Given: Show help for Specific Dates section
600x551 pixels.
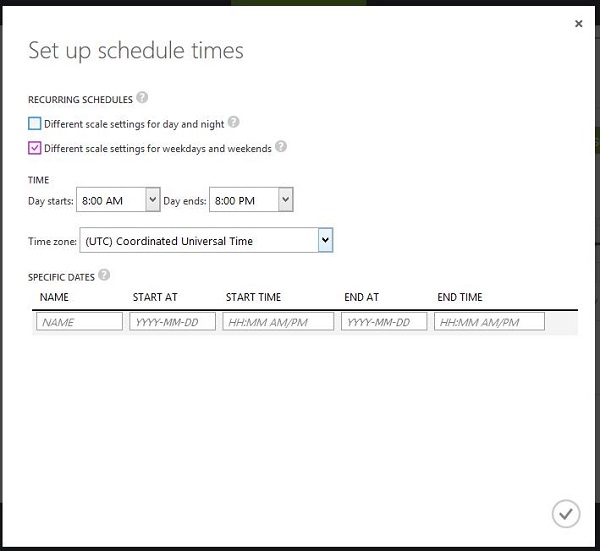Looking at the screenshot, I should tap(104, 275).
